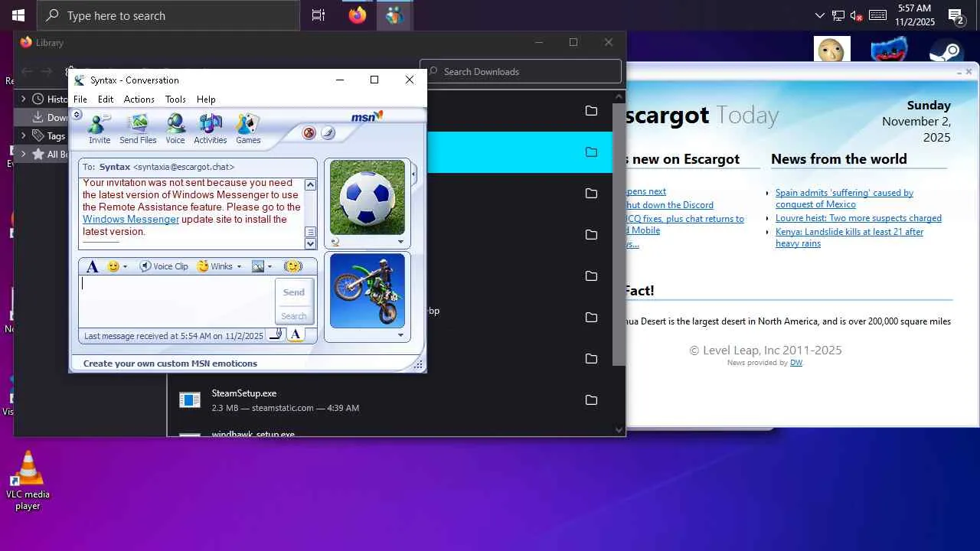Open the dropdown under the soccer ball picture
Screen dimensions: 980x551
pyautogui.click(x=400, y=242)
